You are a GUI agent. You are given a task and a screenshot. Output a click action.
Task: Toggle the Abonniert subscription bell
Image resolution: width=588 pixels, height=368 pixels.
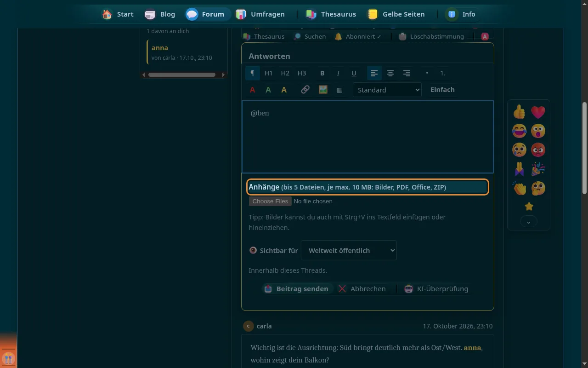(358, 36)
